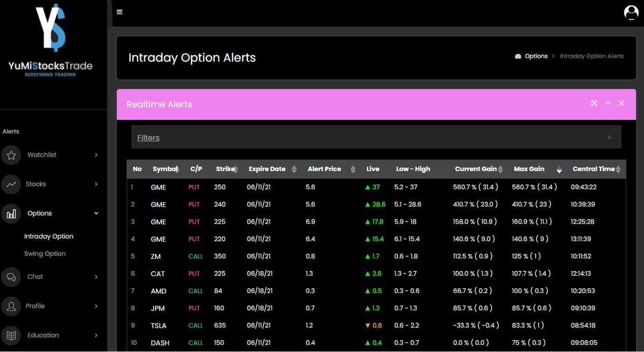Select the Education book icon
Screen dimensions: 644x352
(x=11, y=335)
